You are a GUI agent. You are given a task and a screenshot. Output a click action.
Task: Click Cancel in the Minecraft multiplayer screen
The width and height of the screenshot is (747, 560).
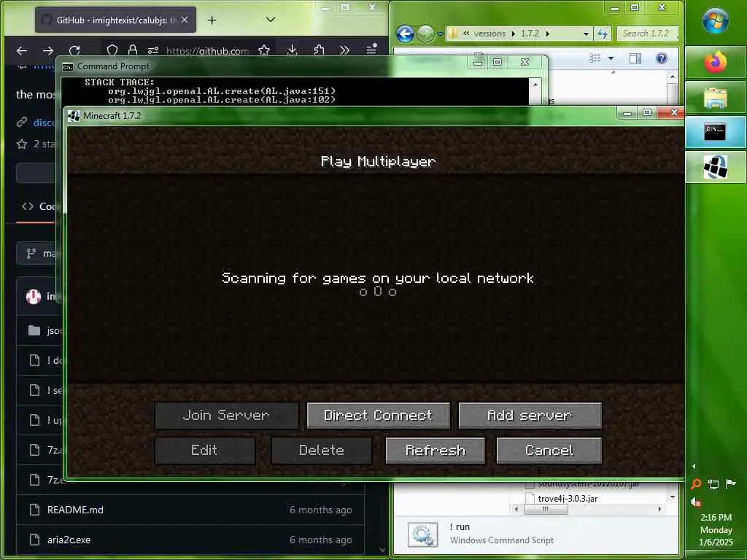[549, 451]
